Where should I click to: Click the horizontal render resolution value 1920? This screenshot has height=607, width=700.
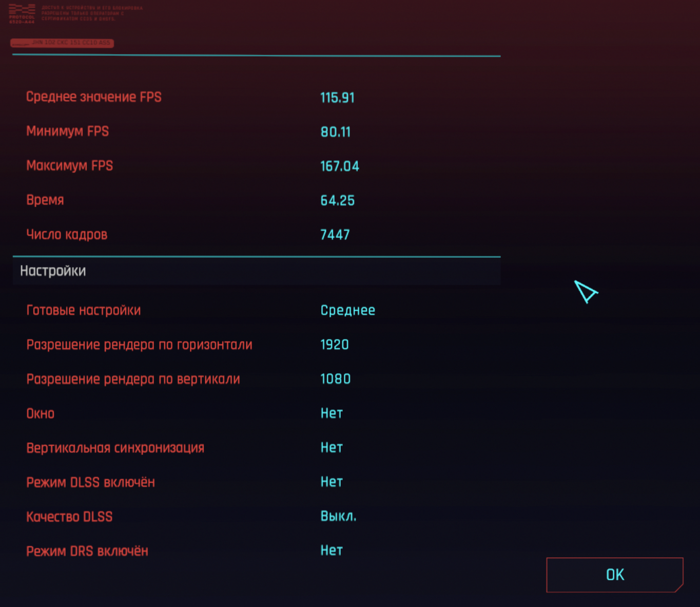point(335,345)
